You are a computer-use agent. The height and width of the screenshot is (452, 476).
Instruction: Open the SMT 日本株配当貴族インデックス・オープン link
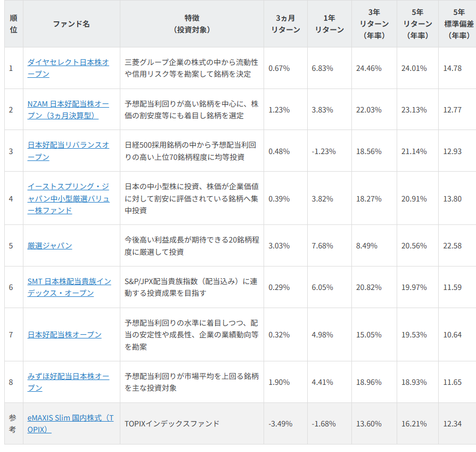[x=69, y=287]
